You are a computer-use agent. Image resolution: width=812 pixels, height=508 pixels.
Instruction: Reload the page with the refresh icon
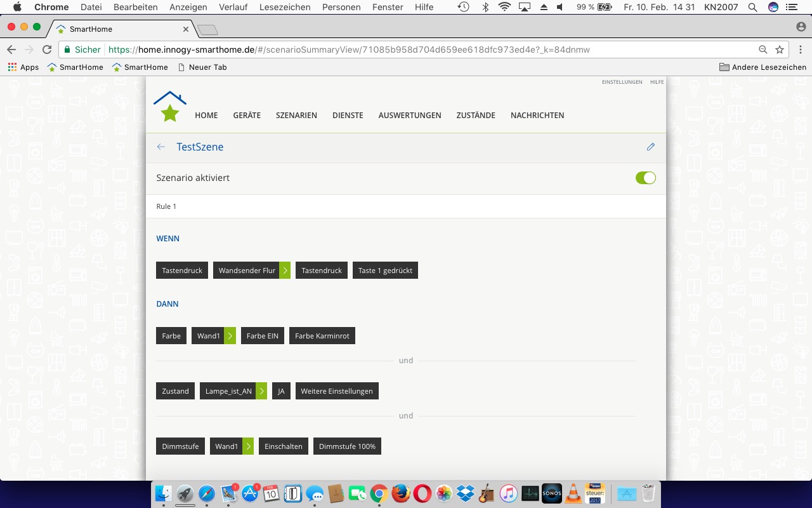[x=46, y=50]
